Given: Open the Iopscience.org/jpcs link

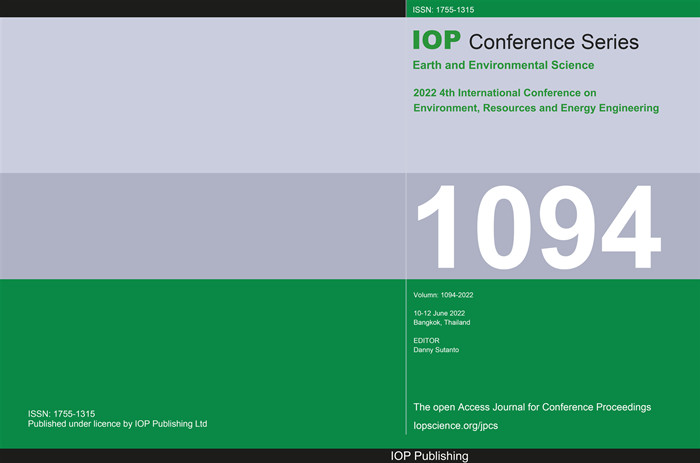Looking at the screenshot, I should [x=455, y=425].
